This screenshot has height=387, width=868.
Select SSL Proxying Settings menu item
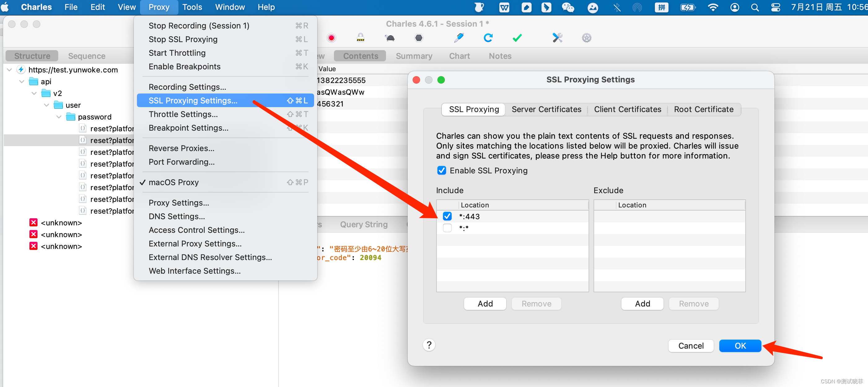(195, 101)
